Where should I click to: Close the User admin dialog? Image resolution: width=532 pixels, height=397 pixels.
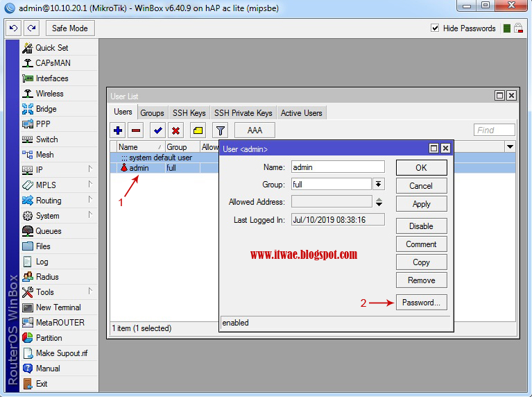pos(445,149)
